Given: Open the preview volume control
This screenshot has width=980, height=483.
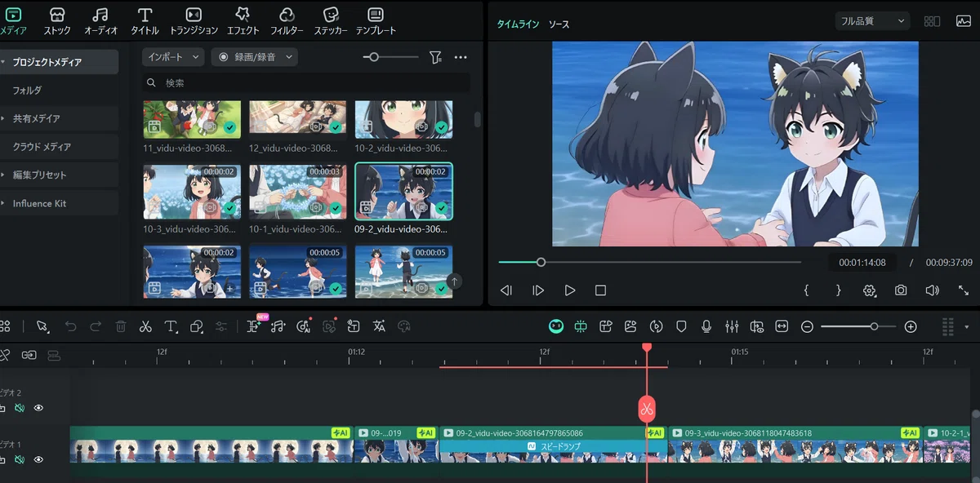Looking at the screenshot, I should 932,290.
